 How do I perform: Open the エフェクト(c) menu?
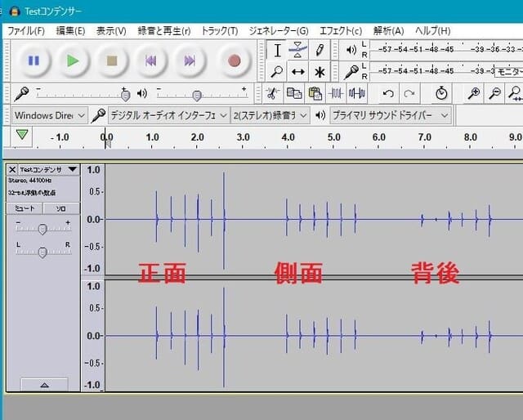341,30
